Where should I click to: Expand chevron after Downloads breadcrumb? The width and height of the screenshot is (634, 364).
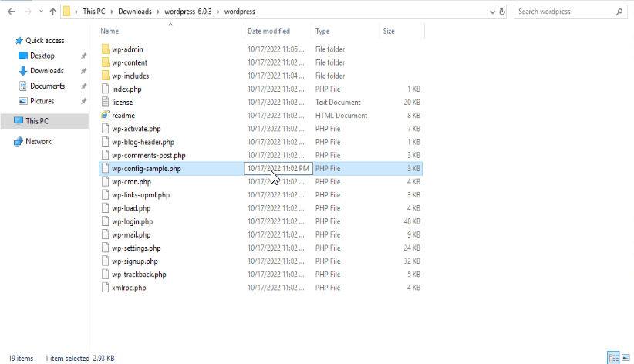click(158, 12)
